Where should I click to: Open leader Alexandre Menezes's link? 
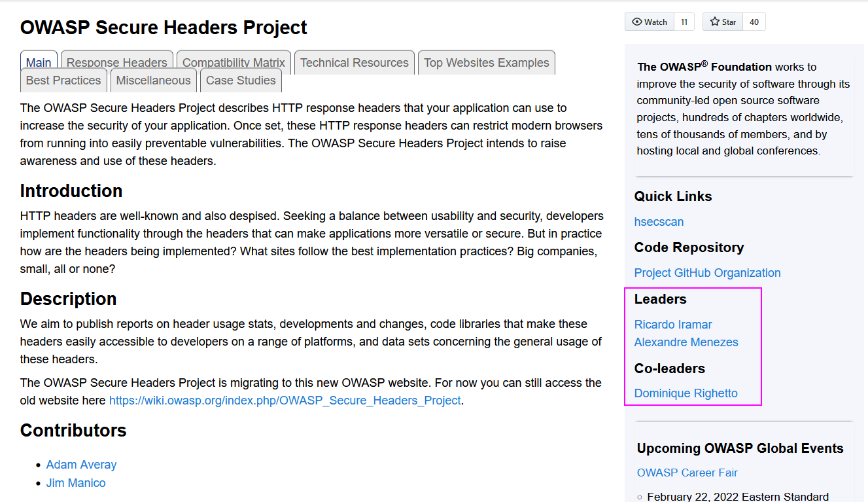(x=686, y=342)
